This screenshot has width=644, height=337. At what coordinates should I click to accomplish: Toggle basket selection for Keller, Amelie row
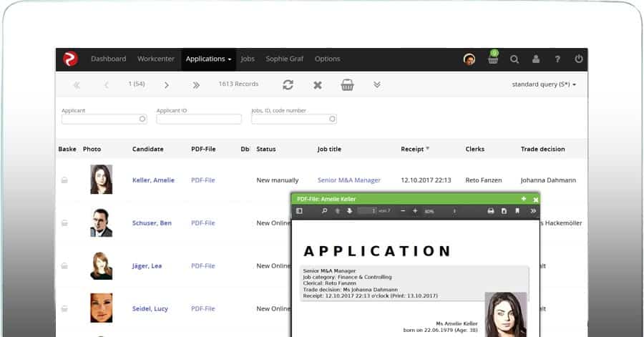pyautogui.click(x=64, y=180)
